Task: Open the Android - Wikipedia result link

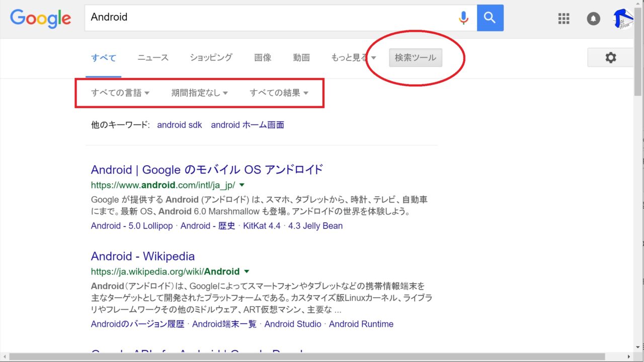Action: click(142, 256)
